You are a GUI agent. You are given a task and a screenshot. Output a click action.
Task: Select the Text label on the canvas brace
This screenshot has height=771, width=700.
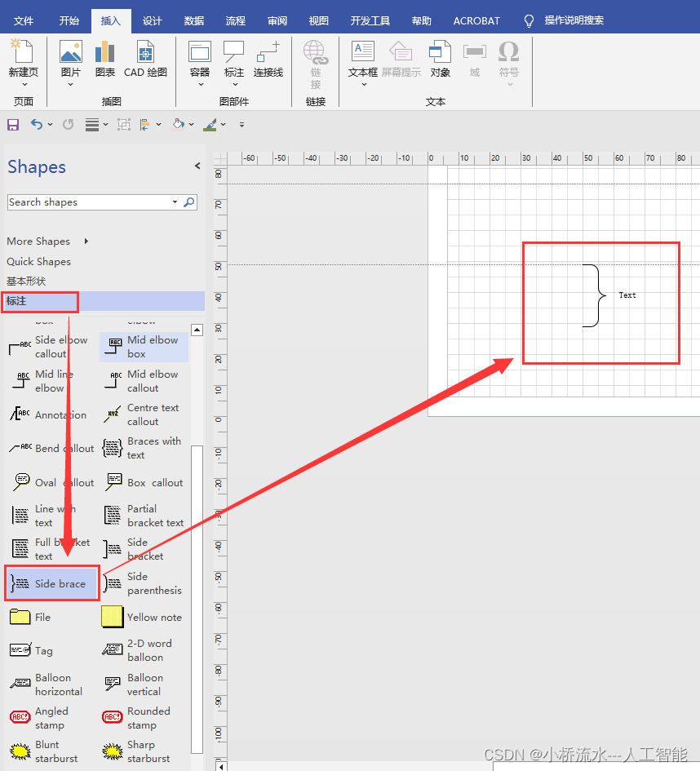[627, 295]
